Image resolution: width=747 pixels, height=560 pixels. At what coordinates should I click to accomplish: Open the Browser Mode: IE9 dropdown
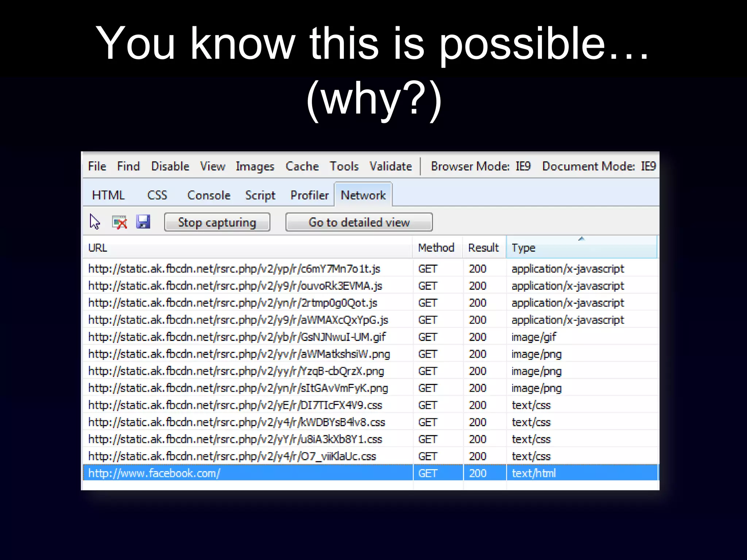click(480, 166)
